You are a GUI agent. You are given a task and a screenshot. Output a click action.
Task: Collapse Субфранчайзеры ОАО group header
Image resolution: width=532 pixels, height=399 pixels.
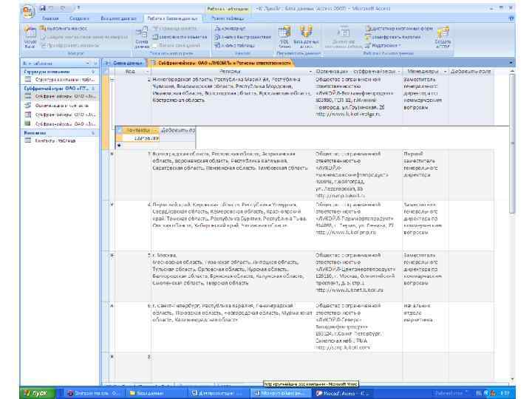(93, 88)
